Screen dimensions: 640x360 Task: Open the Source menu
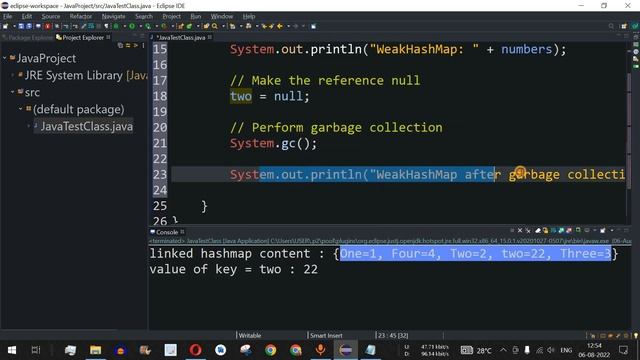[51, 16]
